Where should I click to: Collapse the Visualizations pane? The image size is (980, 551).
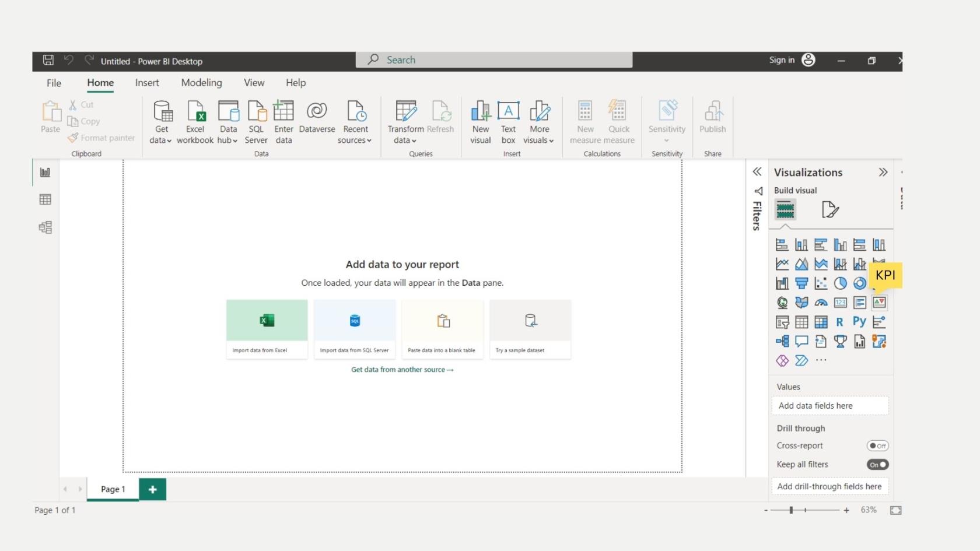[x=883, y=172]
